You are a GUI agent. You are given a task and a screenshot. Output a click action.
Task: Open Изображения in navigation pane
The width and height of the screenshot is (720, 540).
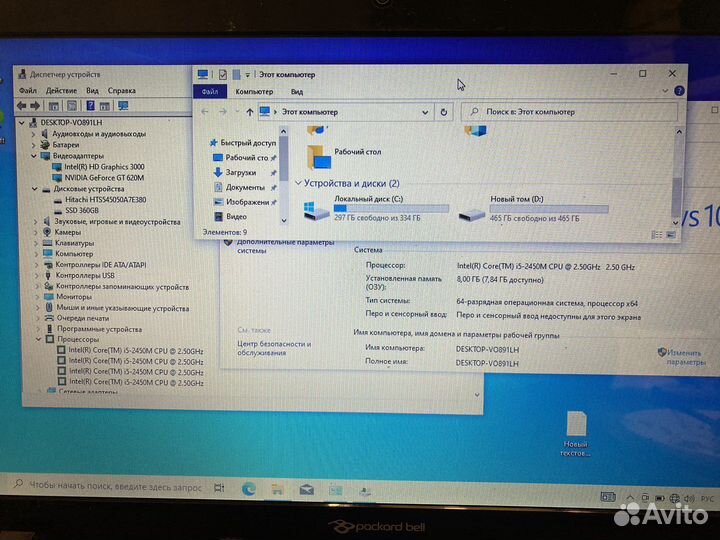247,202
